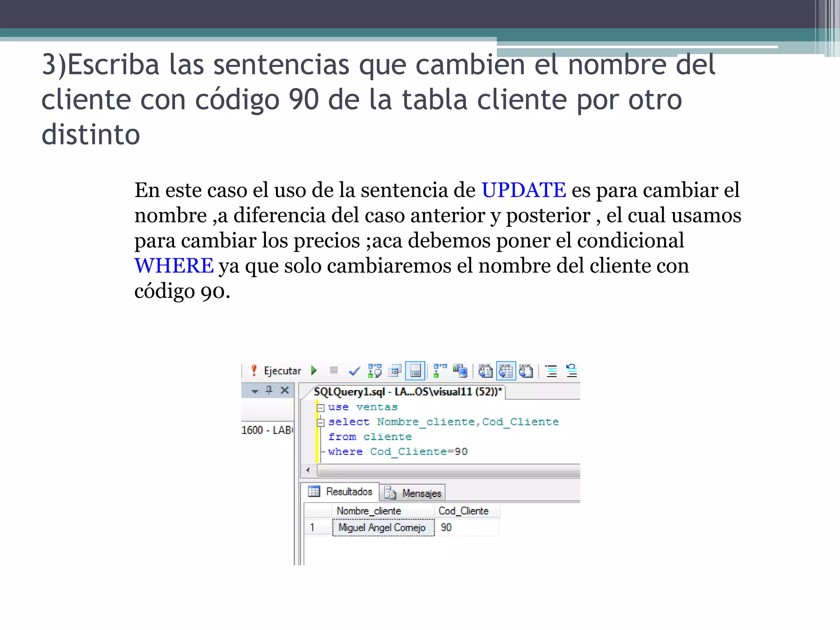This screenshot has height=630, width=840.
Task: Select the result cell with value 90
Action: click(467, 527)
